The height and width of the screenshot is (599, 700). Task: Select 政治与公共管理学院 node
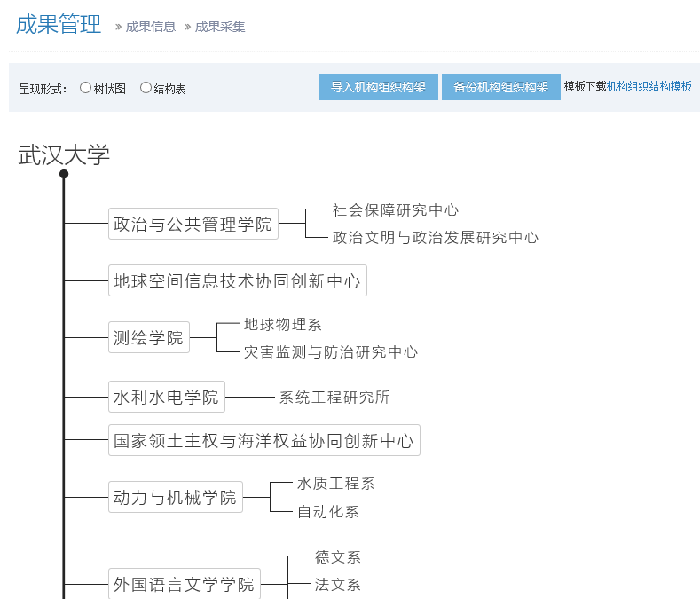tap(193, 224)
